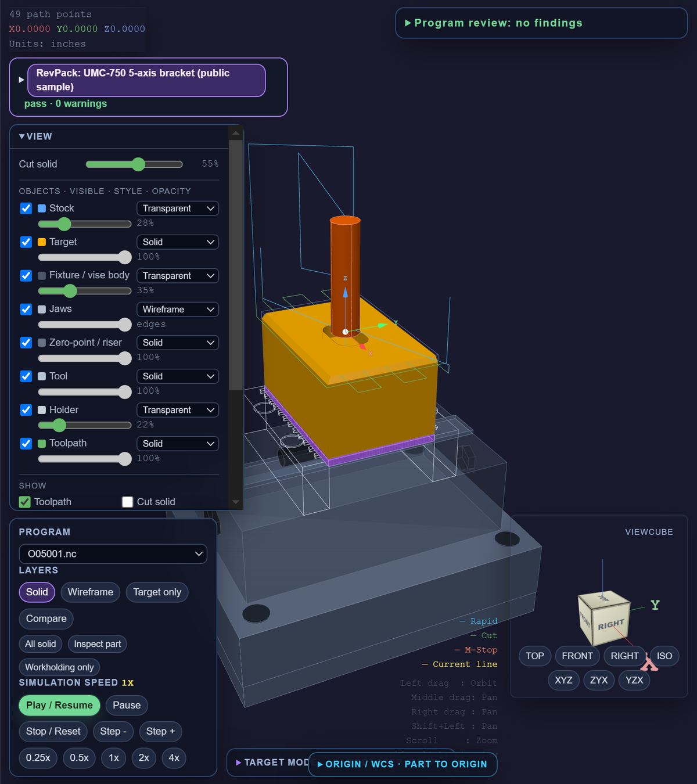Click the orange Target color swatch
This screenshot has width=697, height=784.
42,242
